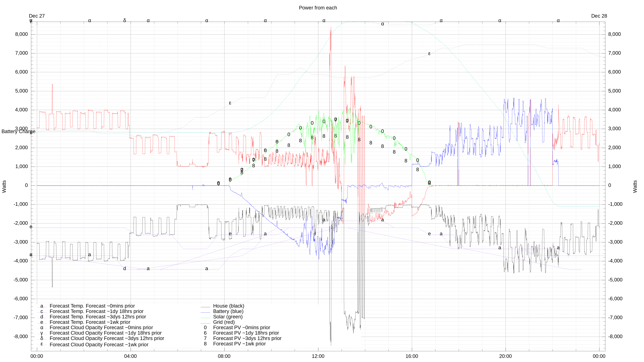Click the '12:00' x-axis tick label
The width and height of the screenshot is (644, 362).
[x=318, y=356]
